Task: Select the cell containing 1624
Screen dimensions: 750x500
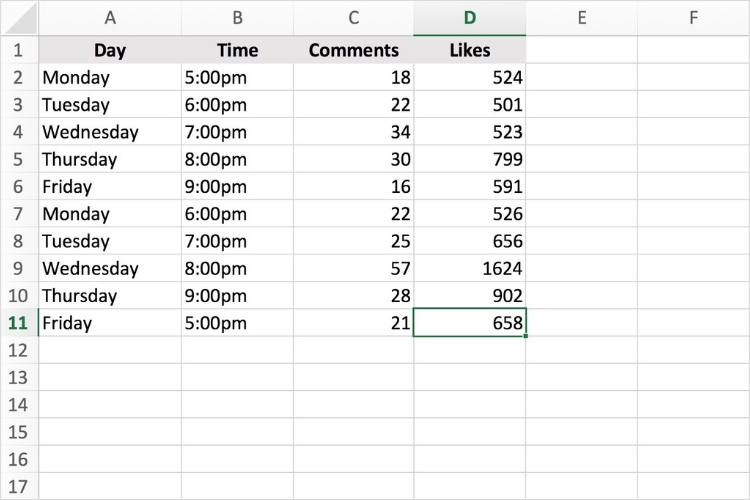Action: pyautogui.click(x=470, y=268)
